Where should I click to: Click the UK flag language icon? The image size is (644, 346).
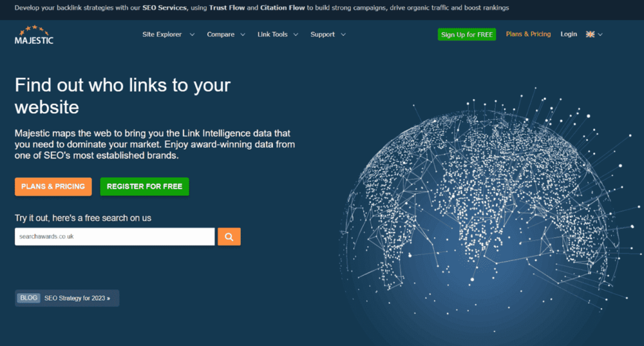tap(590, 35)
